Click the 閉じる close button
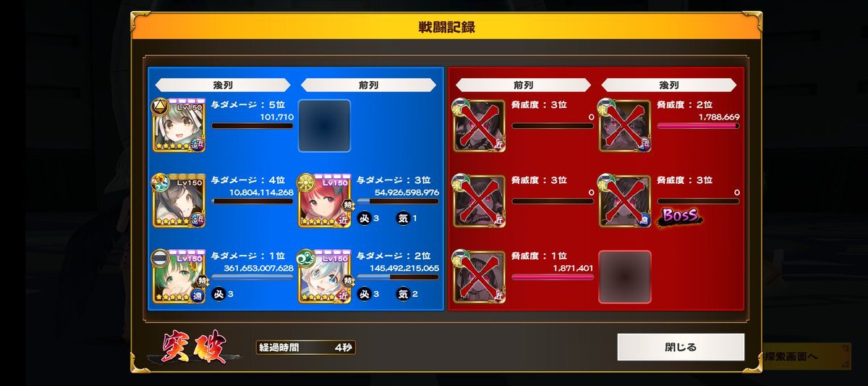 tap(681, 347)
